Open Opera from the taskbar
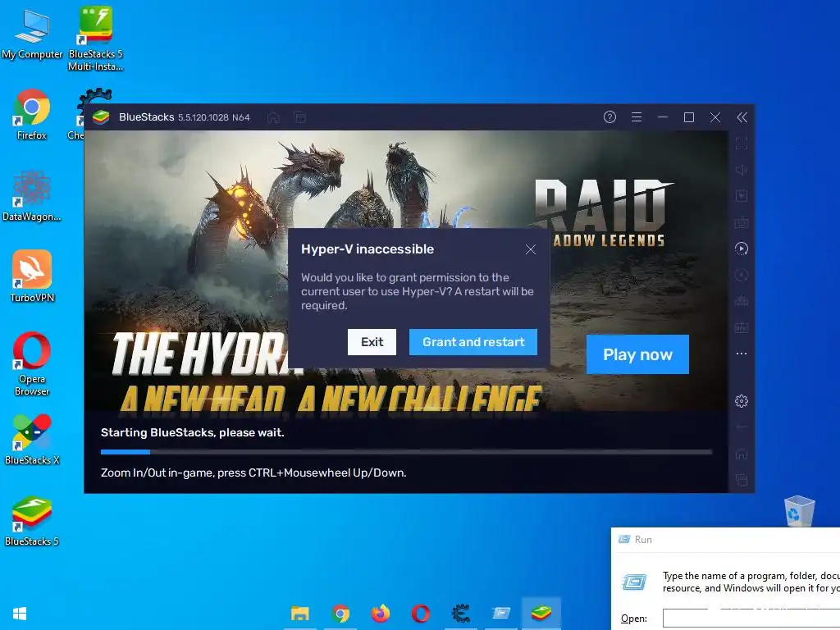840x630 pixels. tap(421, 614)
